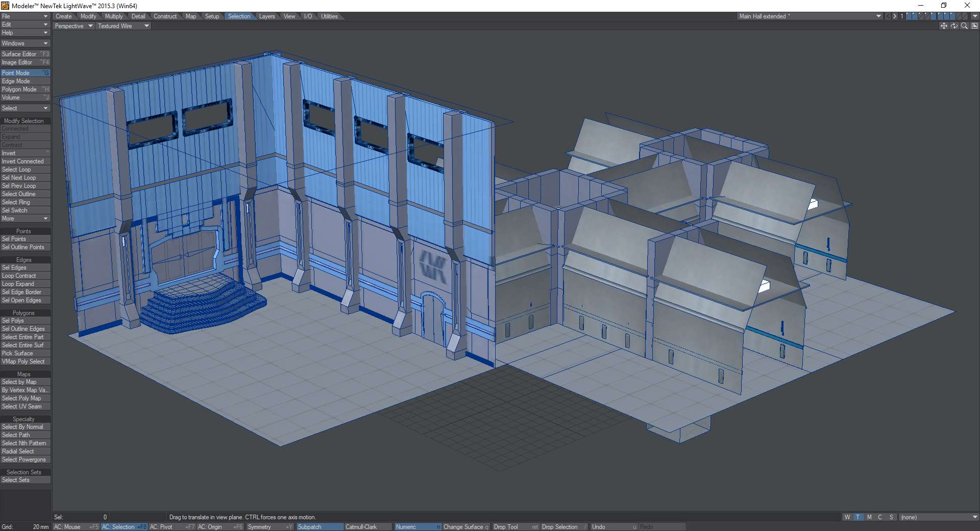The width and height of the screenshot is (980, 531).
Task: Switch to C color map mode
Action: pyautogui.click(x=880, y=517)
